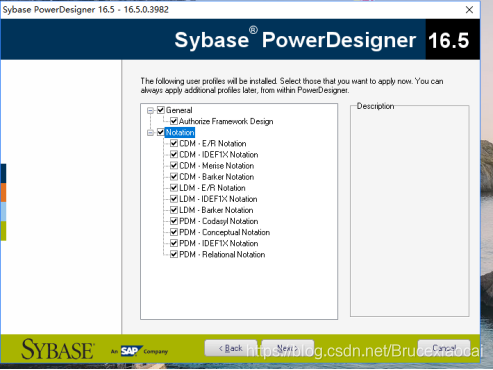The image size is (493, 370).
Task: Toggle CDM - Merise Notation checkbox
Action: point(174,166)
